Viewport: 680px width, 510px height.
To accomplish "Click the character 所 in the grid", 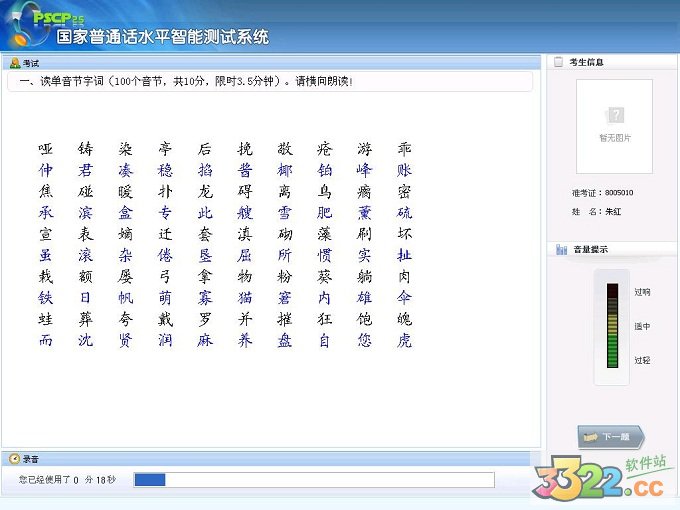I will coord(284,255).
